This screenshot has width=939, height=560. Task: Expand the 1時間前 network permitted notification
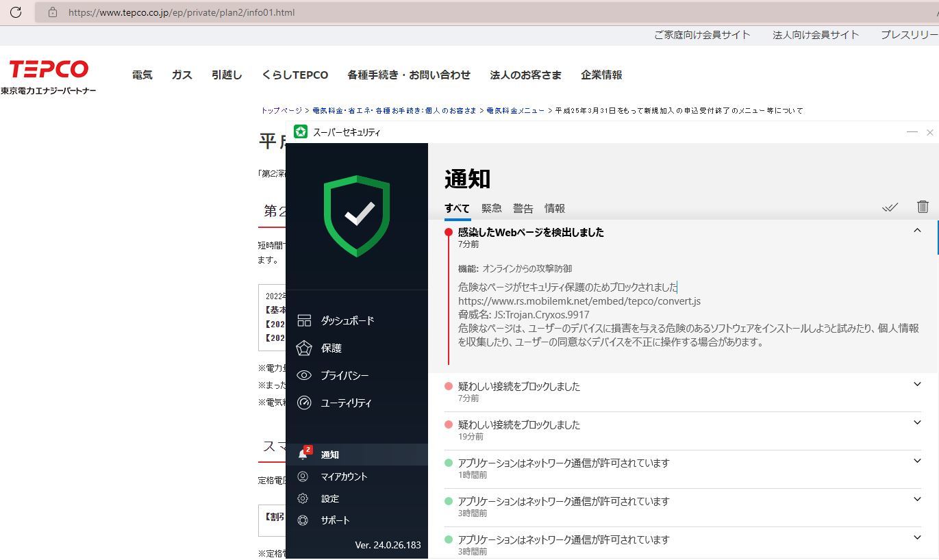pos(917,461)
